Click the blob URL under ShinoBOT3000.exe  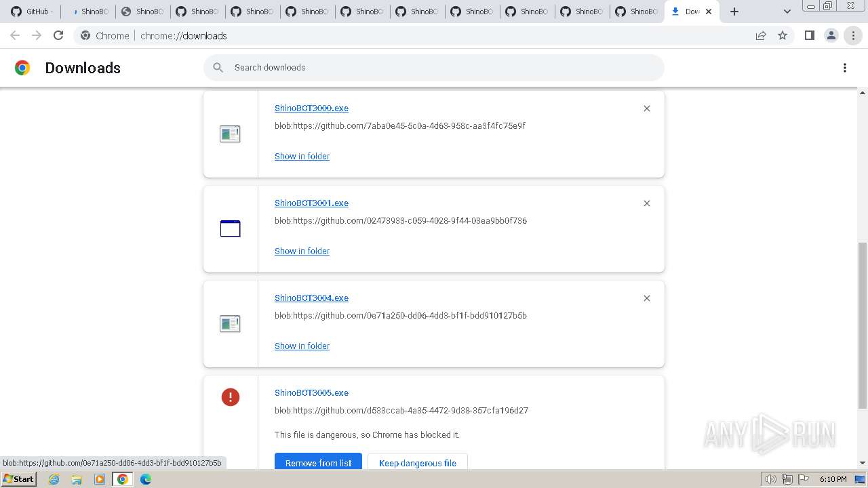tap(400, 126)
